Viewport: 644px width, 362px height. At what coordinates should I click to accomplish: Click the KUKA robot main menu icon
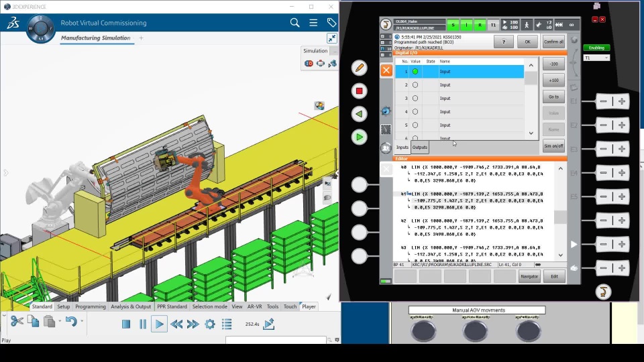(386, 25)
